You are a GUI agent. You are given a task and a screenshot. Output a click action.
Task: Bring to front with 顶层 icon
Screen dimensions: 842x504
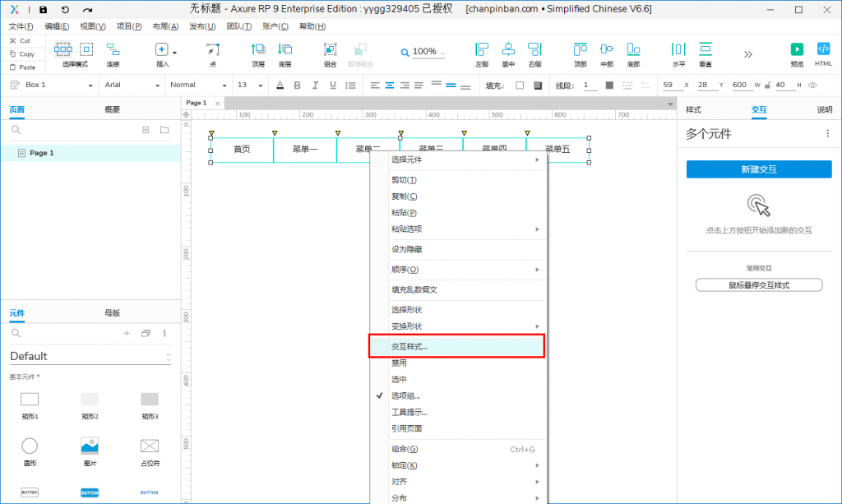(x=258, y=49)
